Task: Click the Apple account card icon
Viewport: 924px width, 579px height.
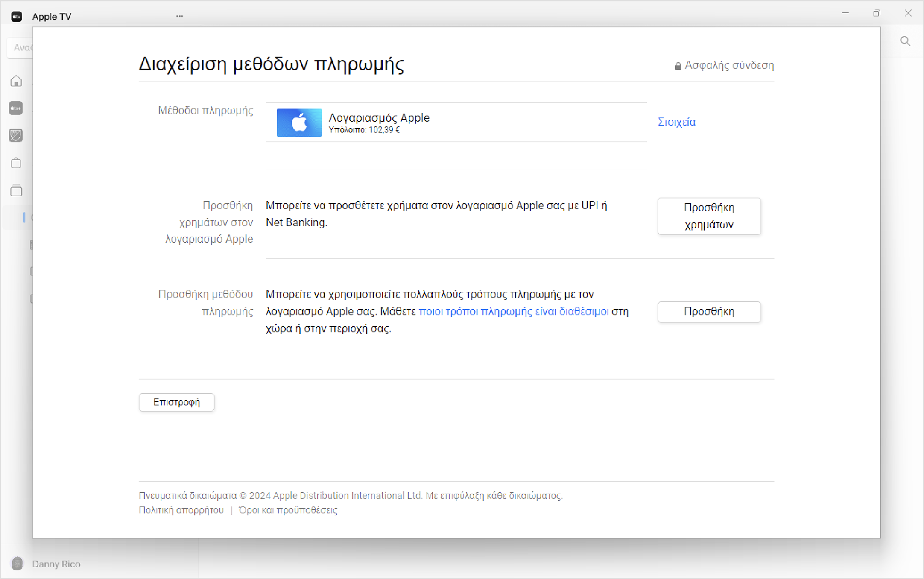Action: click(x=299, y=123)
